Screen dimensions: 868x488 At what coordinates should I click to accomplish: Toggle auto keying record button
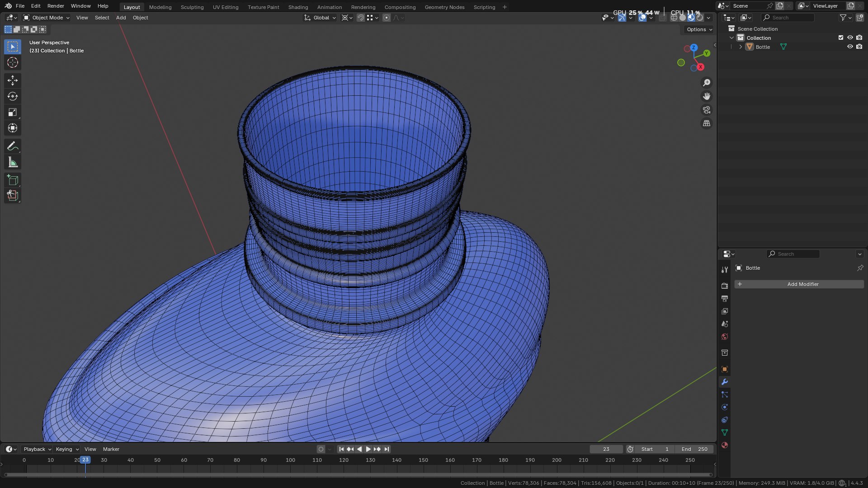click(x=321, y=449)
